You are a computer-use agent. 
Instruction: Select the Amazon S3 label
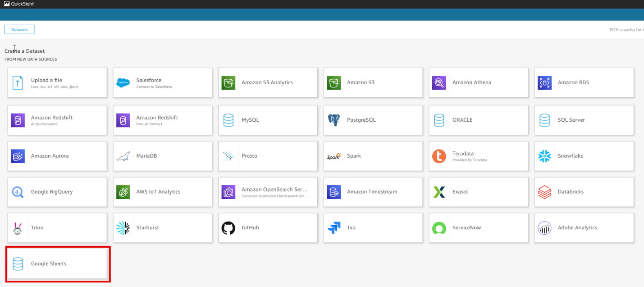click(361, 83)
